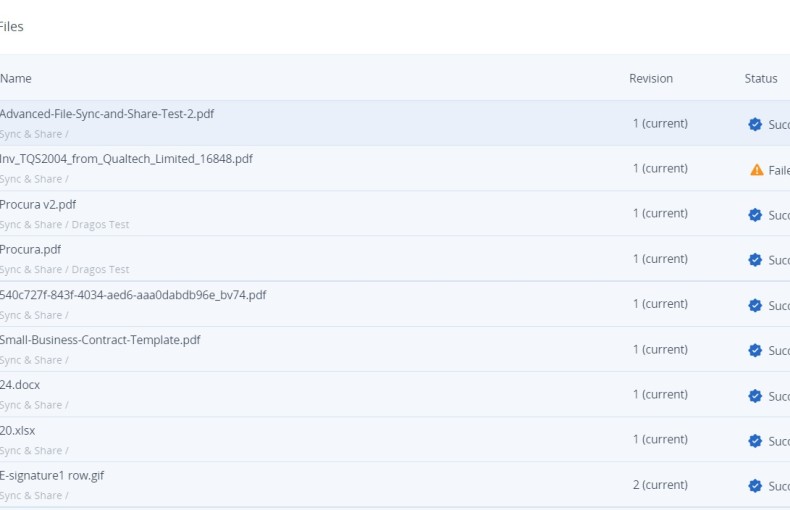The image size is (790, 510).
Task: Sort by the Revision column header
Action: pyautogui.click(x=650, y=79)
